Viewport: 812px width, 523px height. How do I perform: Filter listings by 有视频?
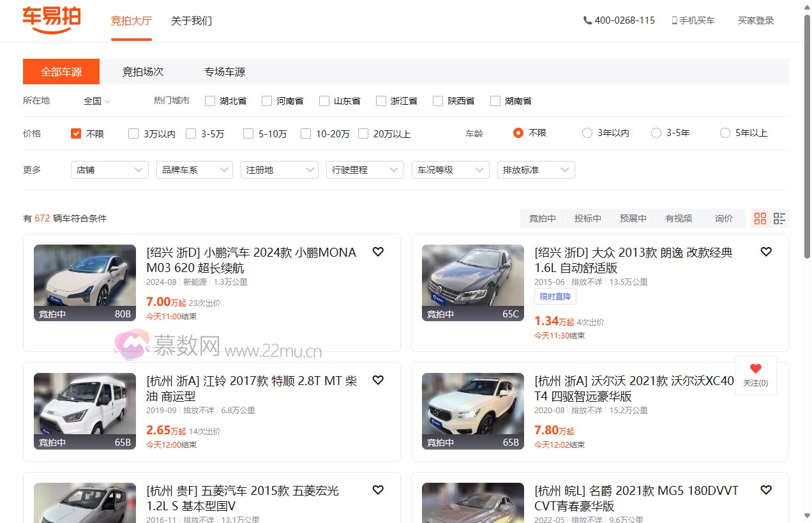click(x=679, y=218)
